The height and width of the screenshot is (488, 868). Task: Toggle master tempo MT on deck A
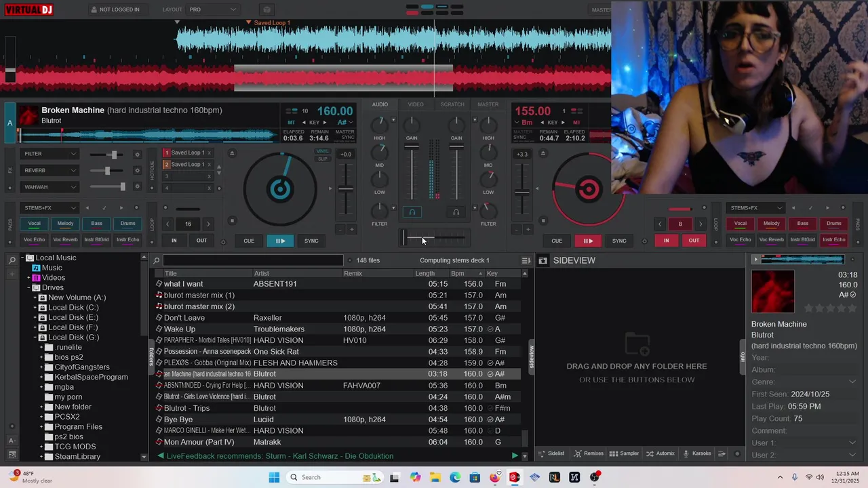click(x=292, y=123)
